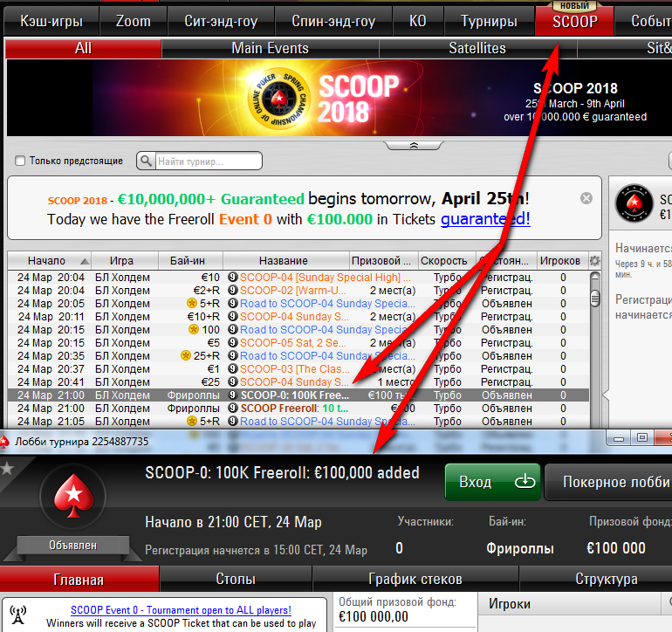The width and height of the screenshot is (672, 632).
Task: Open the Столы tab
Action: coord(236,579)
